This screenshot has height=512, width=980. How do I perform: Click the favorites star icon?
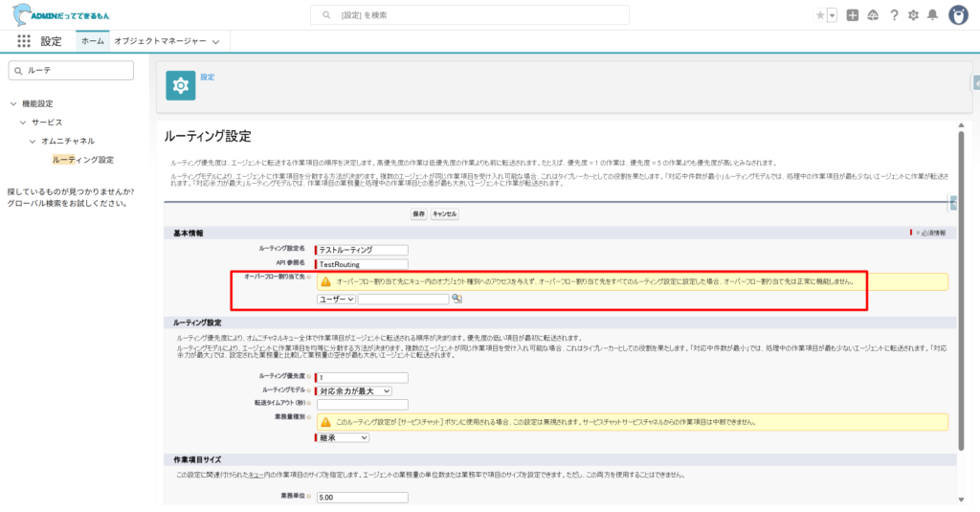point(819,15)
